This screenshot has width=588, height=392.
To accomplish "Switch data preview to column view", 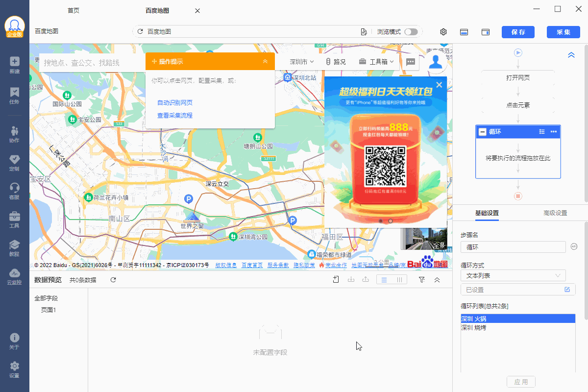I will click(400, 280).
